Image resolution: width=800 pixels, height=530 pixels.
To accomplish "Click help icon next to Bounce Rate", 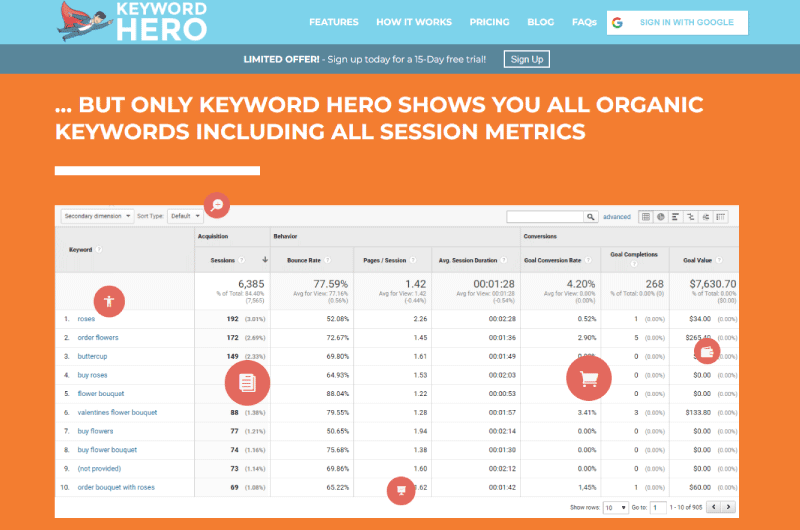I will pos(328,260).
